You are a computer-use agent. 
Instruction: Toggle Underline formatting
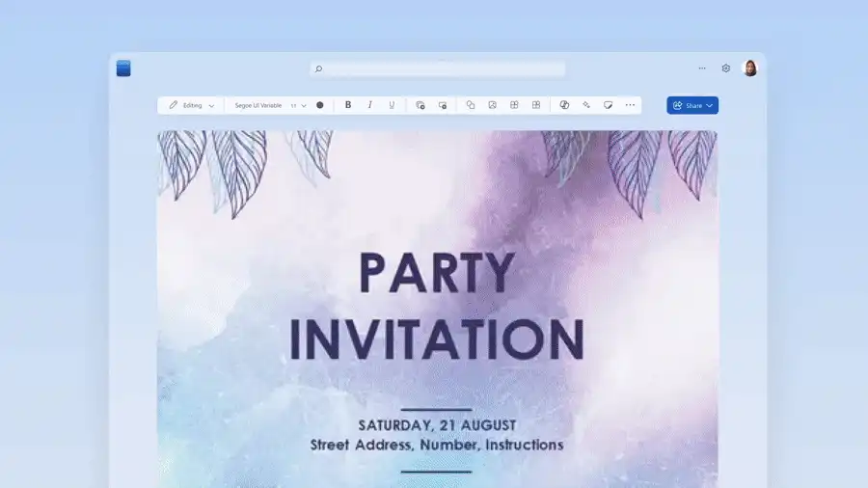pyautogui.click(x=392, y=104)
